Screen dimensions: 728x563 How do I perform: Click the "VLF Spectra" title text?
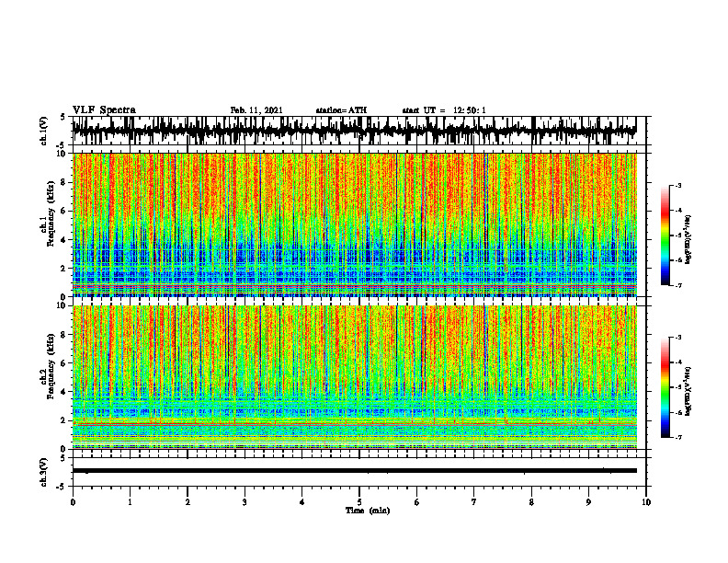point(104,110)
